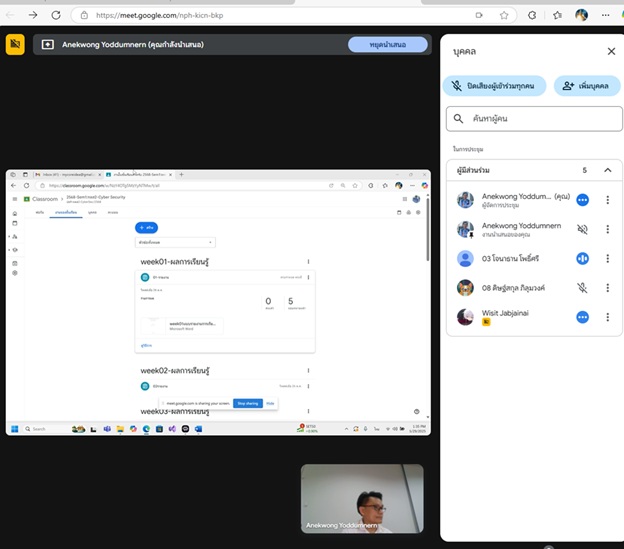The width and height of the screenshot is (624, 549).
Task: Click the Word icon in shared taskbar
Action: pos(198,429)
